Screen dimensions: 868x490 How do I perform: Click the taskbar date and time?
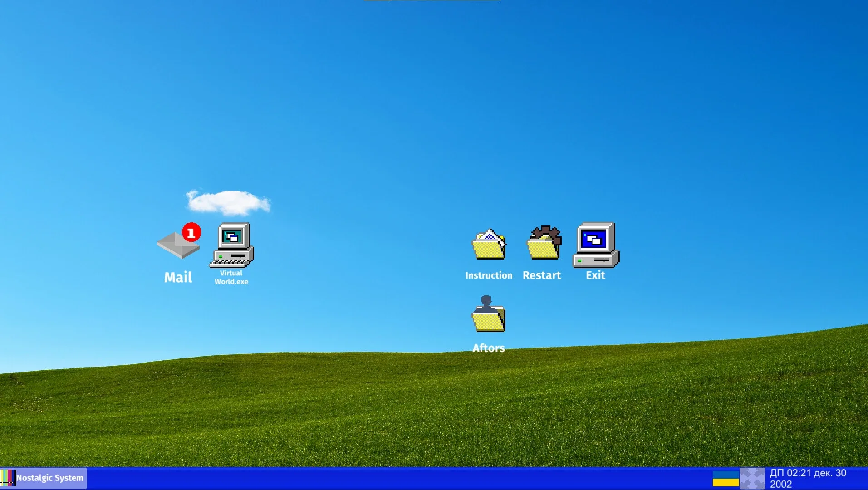point(808,478)
